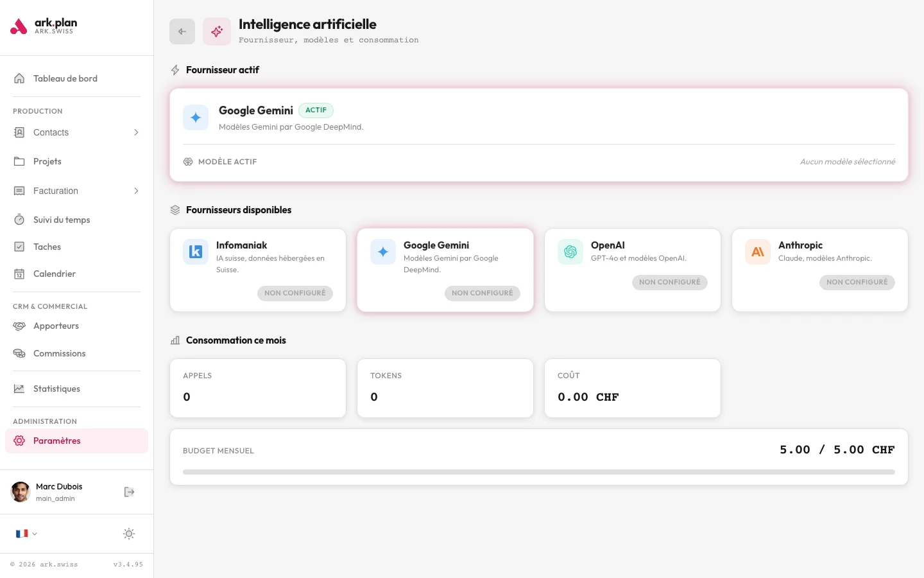This screenshot has width=924, height=578.
Task: Click Google Gemini's Non configuré badge
Action: click(483, 293)
